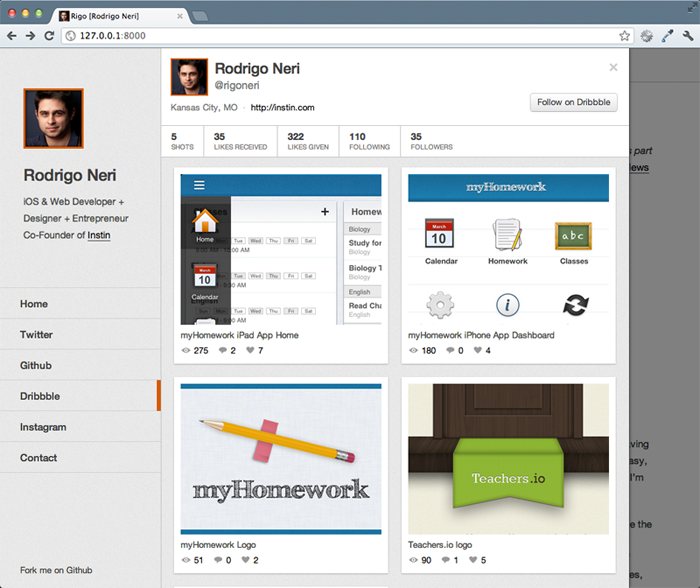Open the gear extension icon in the toolbar
Screen dimensions: 700x588
tap(646, 36)
